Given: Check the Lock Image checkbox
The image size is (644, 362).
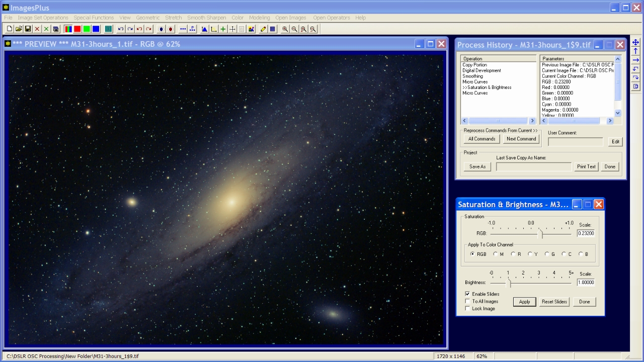Looking at the screenshot, I should pyautogui.click(x=467, y=308).
